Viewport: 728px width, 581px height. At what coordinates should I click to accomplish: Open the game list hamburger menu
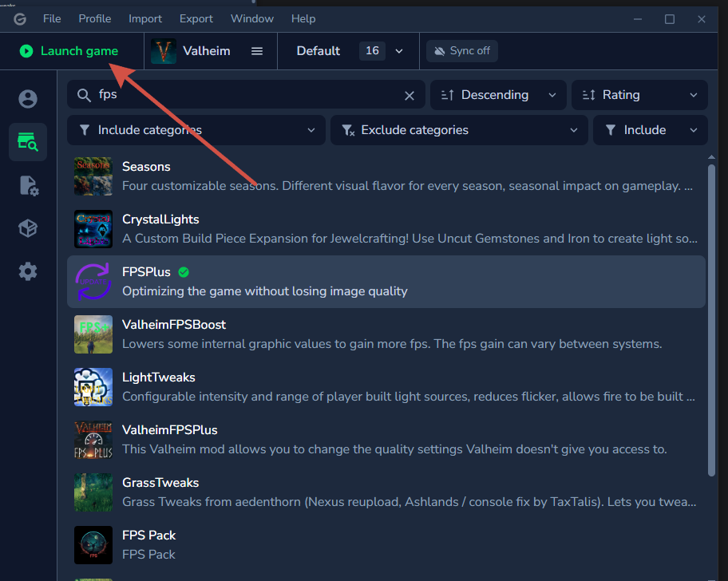tap(257, 51)
